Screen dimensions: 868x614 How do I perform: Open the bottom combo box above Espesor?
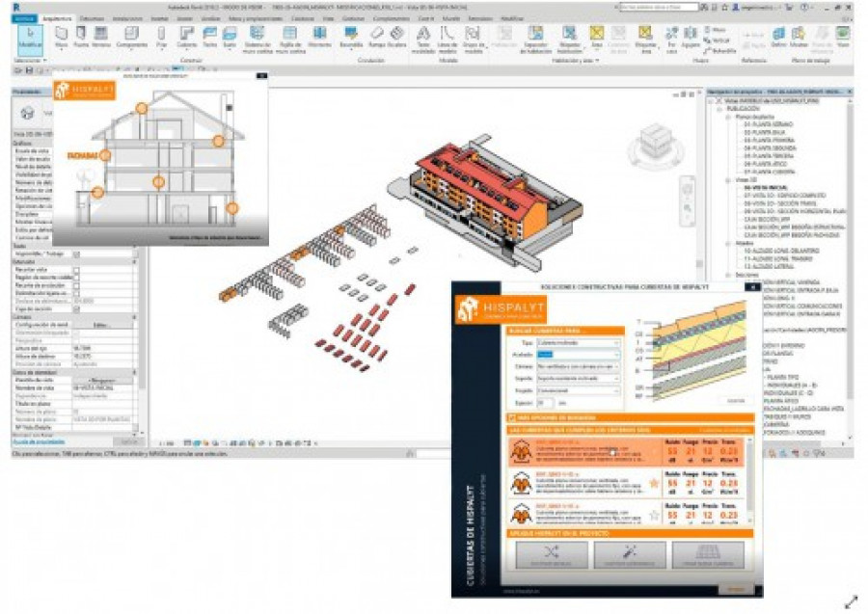pyautogui.click(x=578, y=390)
